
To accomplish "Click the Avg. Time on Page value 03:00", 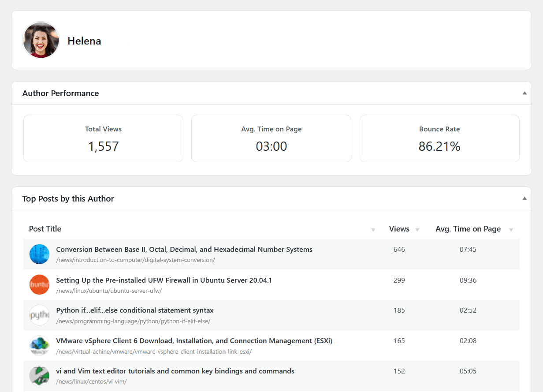I will point(271,146).
